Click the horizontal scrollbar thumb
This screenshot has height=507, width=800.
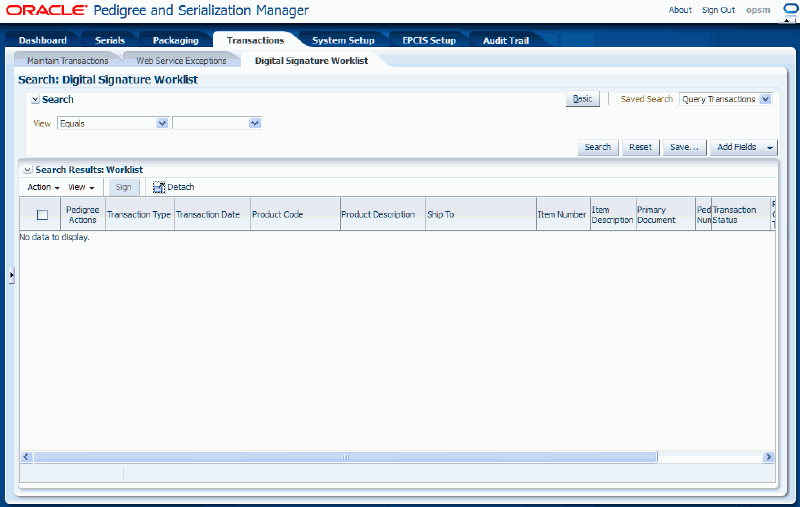(x=345, y=457)
